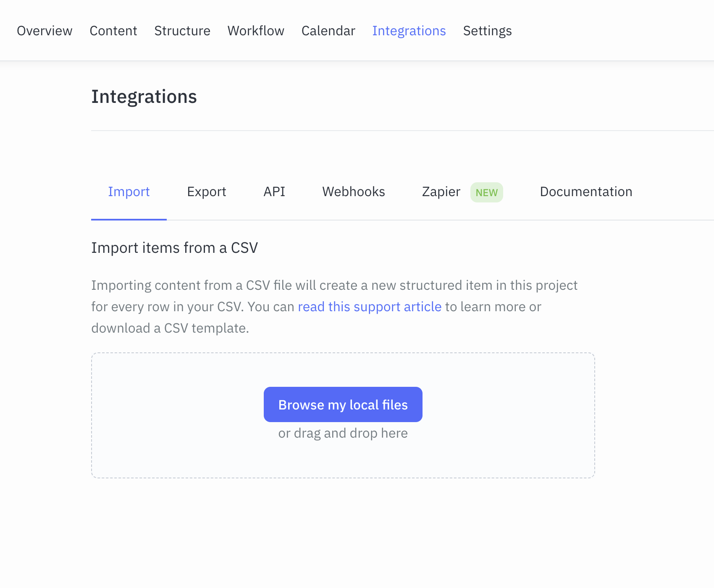Click the Integrations page heading
Image resolution: width=714 pixels, height=588 pixels.
[x=144, y=96]
